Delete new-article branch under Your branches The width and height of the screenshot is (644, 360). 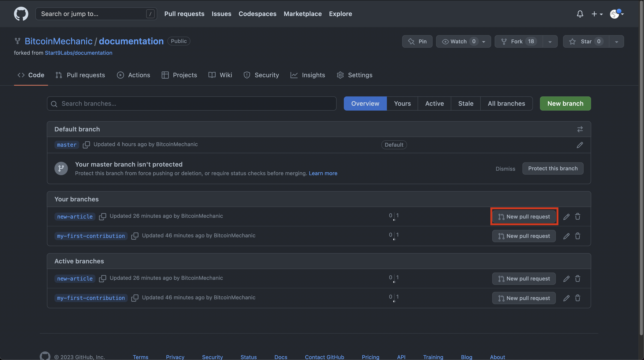click(x=577, y=216)
